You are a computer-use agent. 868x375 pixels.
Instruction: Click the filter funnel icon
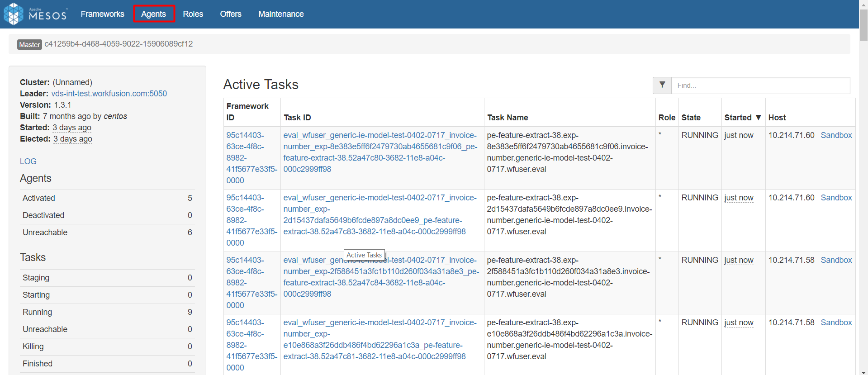(x=662, y=85)
